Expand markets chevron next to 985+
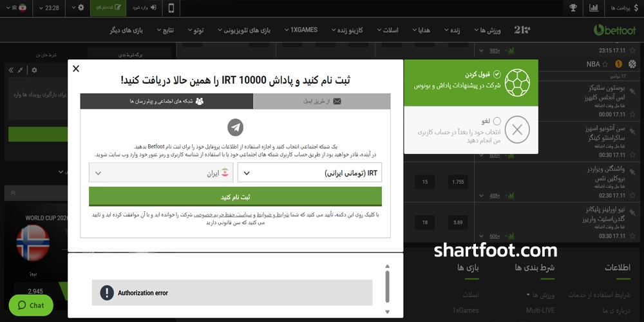Screen dimensions: 644x322 point(481,51)
